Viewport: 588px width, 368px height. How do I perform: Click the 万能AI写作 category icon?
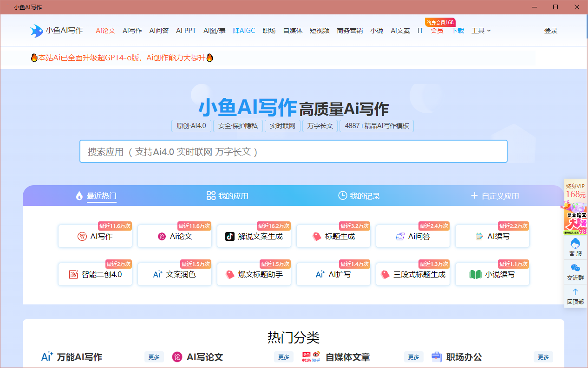[x=47, y=357]
